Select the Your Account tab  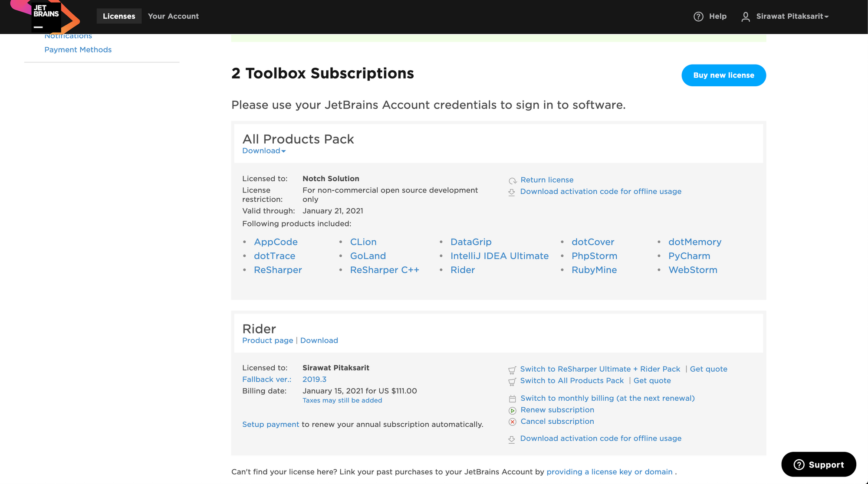click(173, 16)
